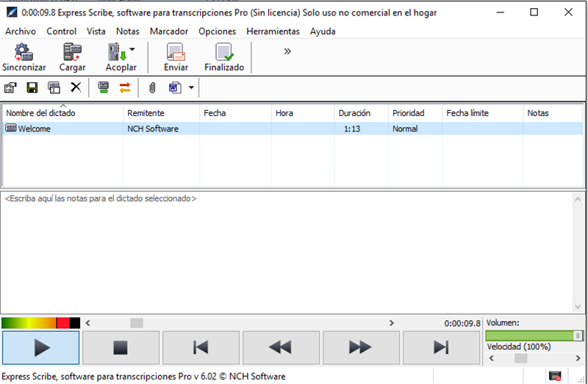Click the orange swap arrows icon
Viewport: 588px width, 384px height.
(x=124, y=87)
